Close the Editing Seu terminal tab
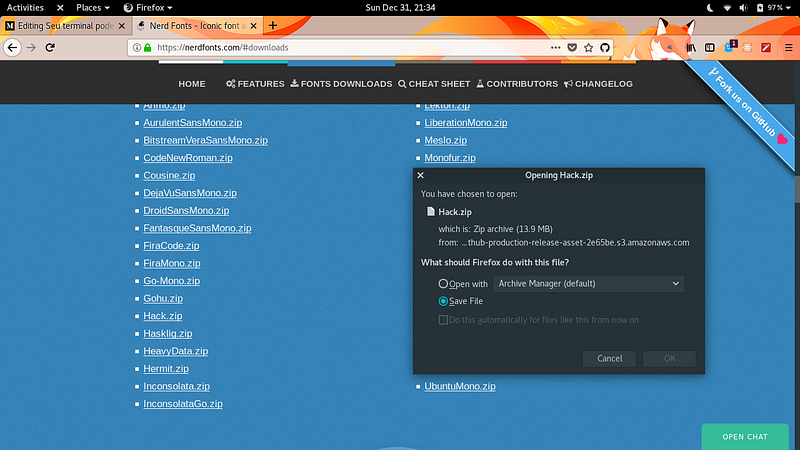 121,26
